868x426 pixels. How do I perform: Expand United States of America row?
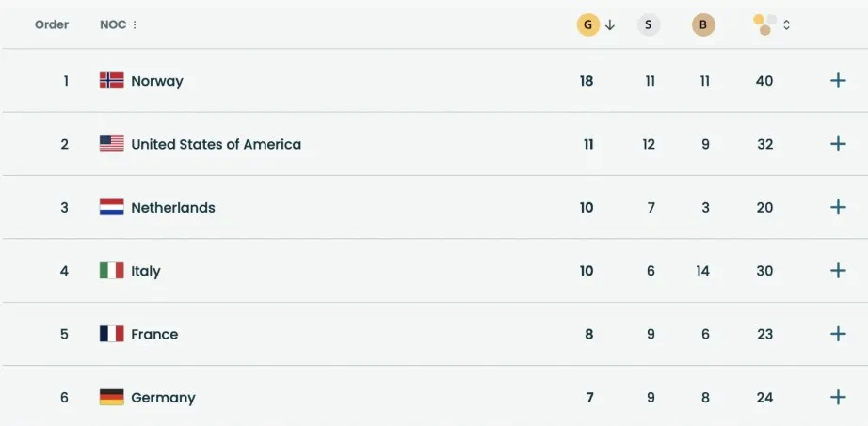(838, 144)
